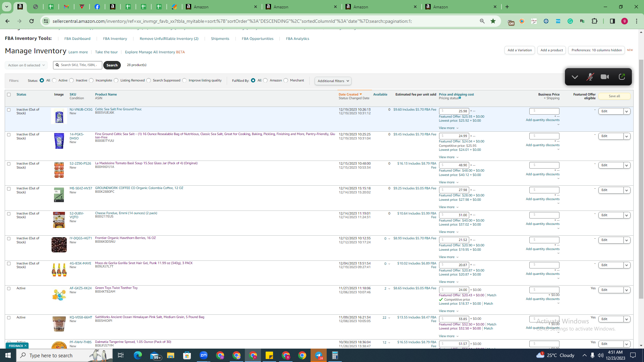Check the box for Green Toys Twist Teether
Viewport: 644px width, 362px height.
(x=9, y=289)
